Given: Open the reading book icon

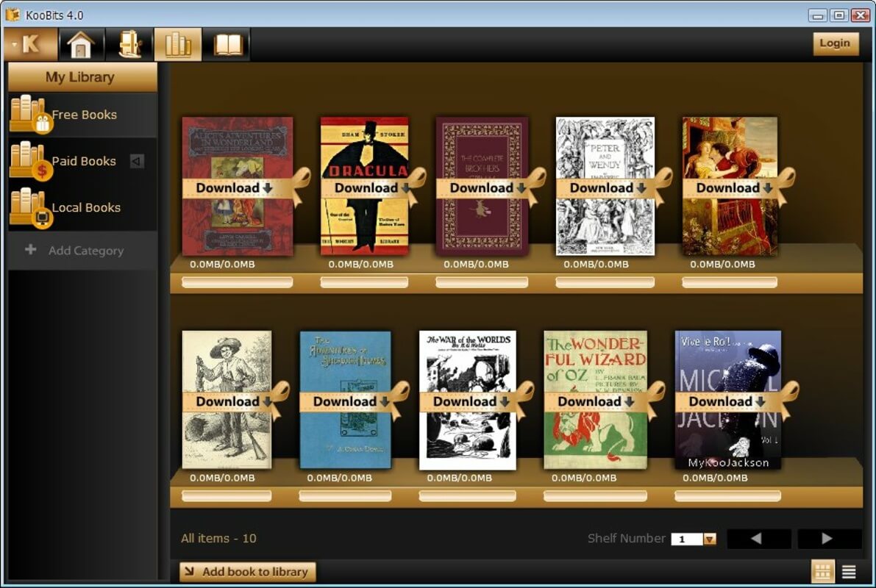Looking at the screenshot, I should 227,45.
